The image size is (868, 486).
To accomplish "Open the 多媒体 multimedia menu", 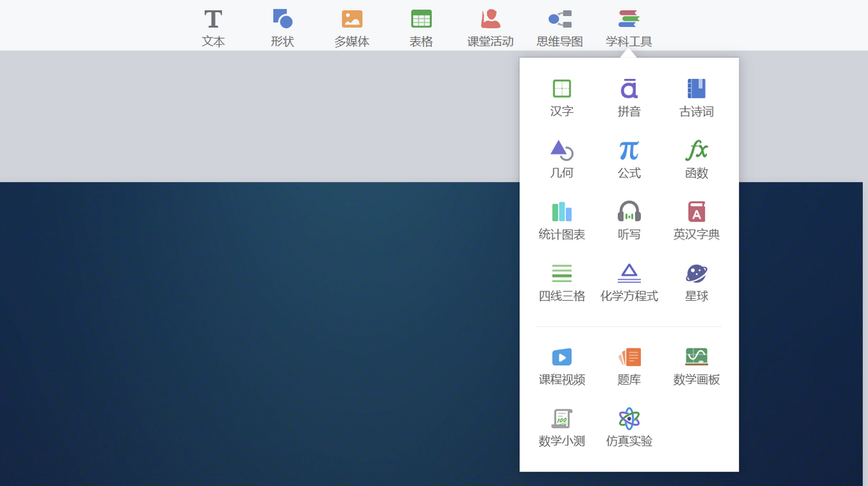I will click(352, 28).
